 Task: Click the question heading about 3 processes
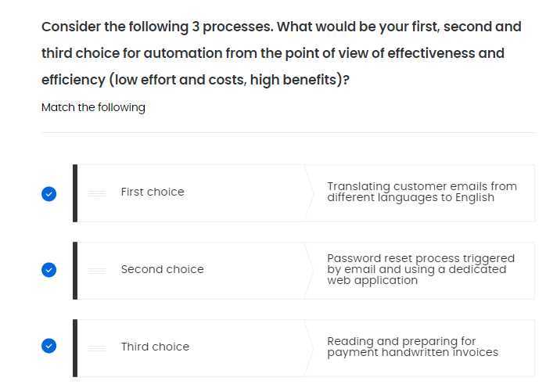[x=282, y=53]
